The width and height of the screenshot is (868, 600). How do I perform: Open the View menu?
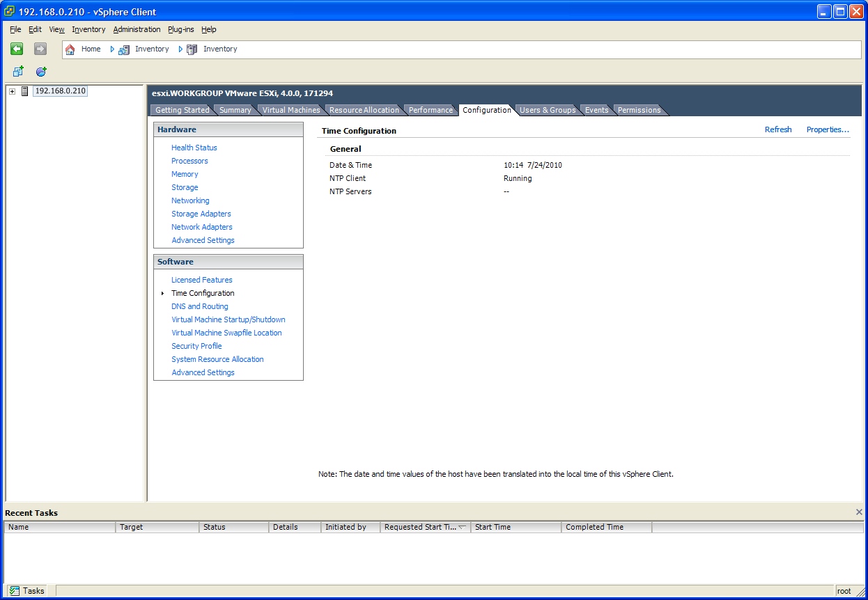(56, 29)
